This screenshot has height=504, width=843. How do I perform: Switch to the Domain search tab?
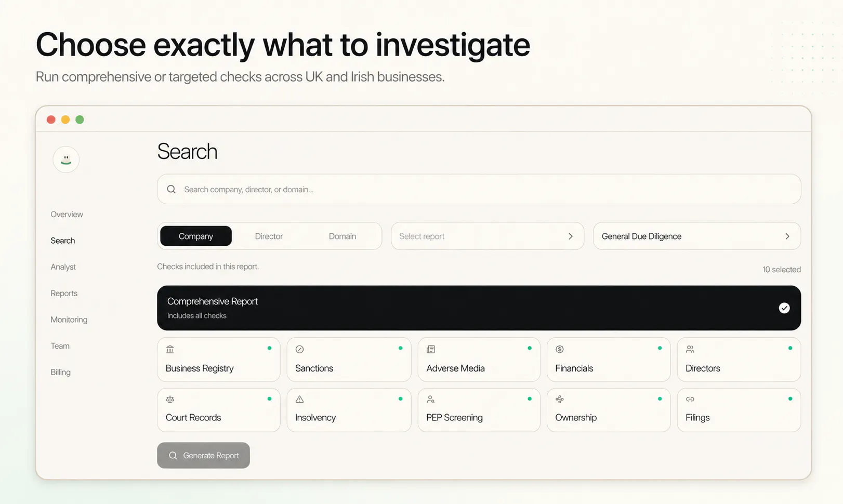(x=343, y=236)
